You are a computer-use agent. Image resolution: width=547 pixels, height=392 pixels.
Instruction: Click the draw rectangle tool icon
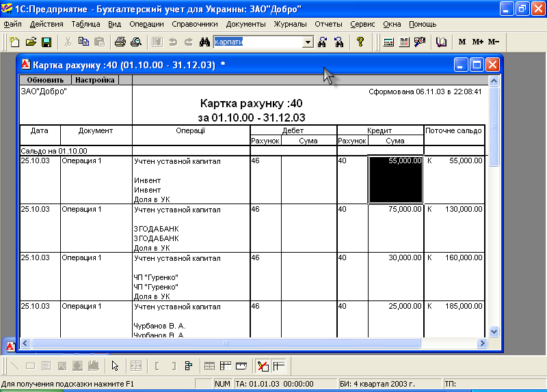pos(31,366)
